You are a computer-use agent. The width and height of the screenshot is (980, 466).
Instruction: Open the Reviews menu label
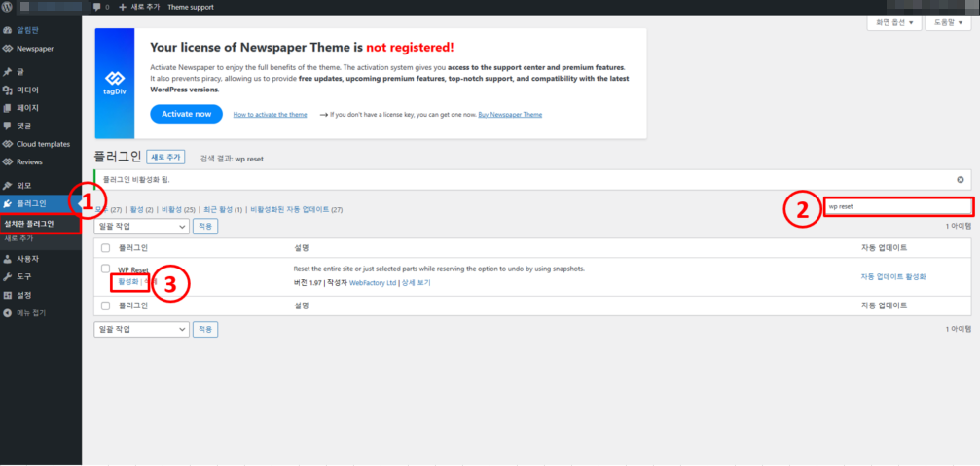(29, 161)
